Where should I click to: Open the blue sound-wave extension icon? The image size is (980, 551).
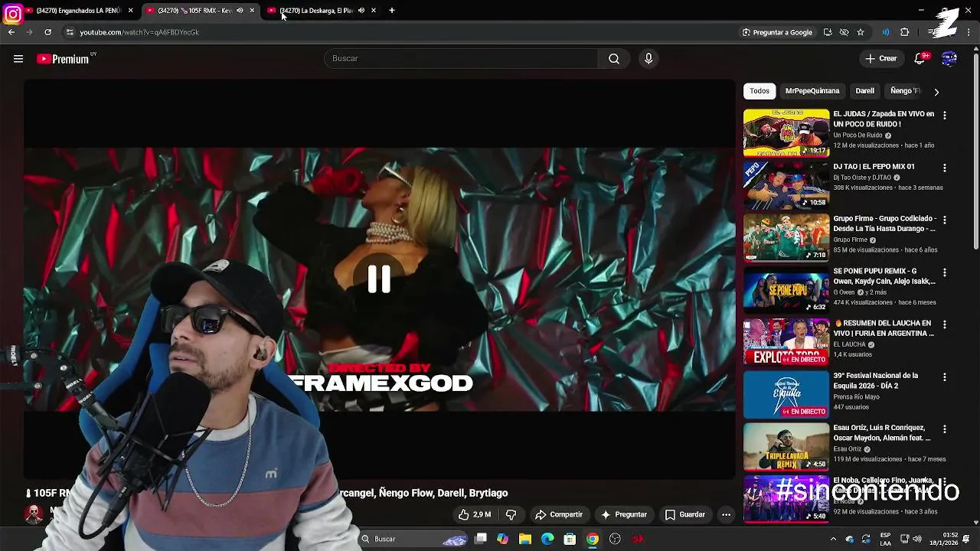pyautogui.click(x=886, y=32)
